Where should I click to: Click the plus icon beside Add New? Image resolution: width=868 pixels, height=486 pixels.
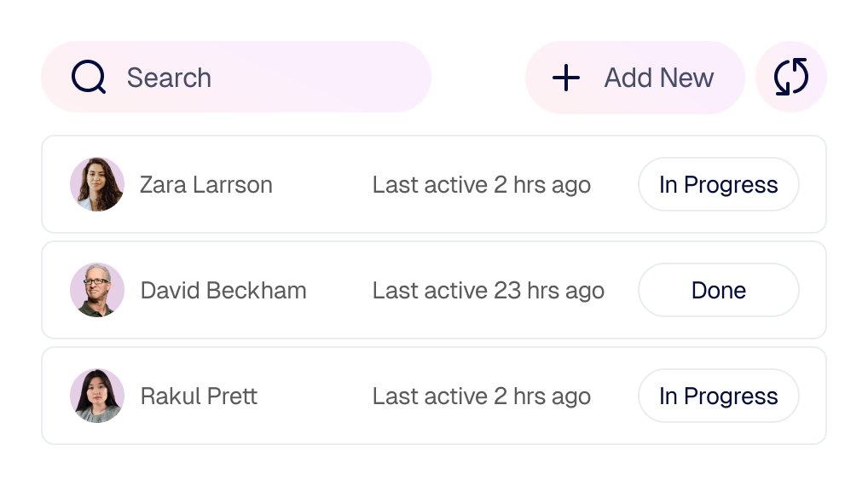(x=566, y=78)
